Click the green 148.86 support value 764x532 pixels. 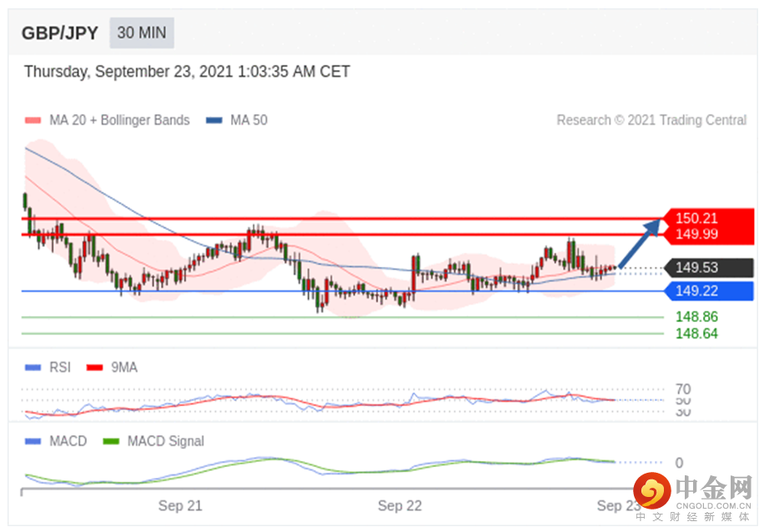pyautogui.click(x=696, y=317)
